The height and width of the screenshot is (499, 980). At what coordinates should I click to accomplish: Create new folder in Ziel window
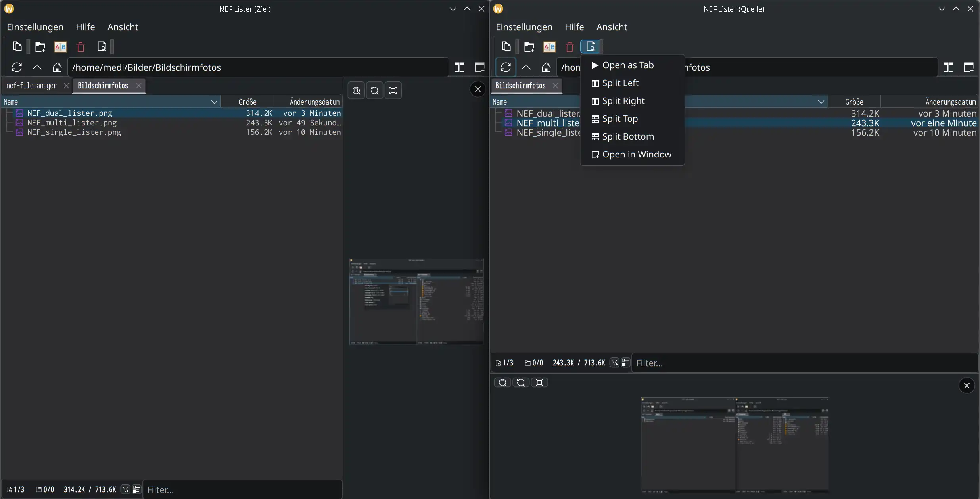pyautogui.click(x=40, y=47)
